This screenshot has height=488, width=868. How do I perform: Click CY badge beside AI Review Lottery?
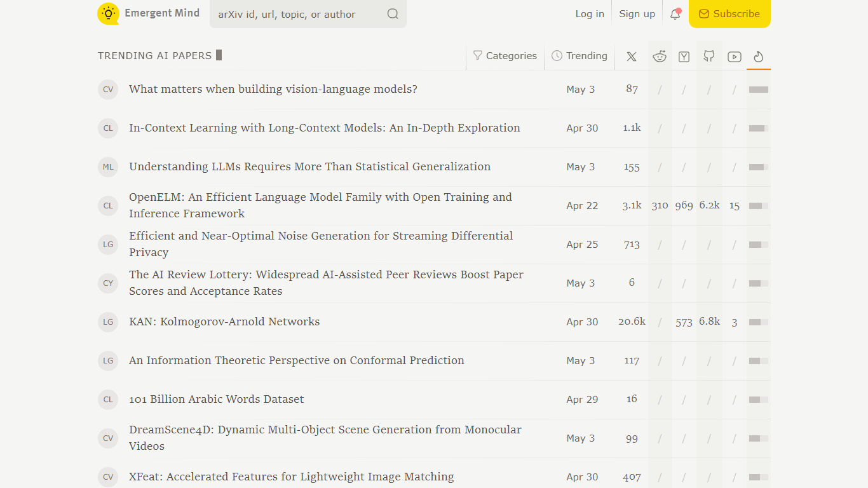108,283
